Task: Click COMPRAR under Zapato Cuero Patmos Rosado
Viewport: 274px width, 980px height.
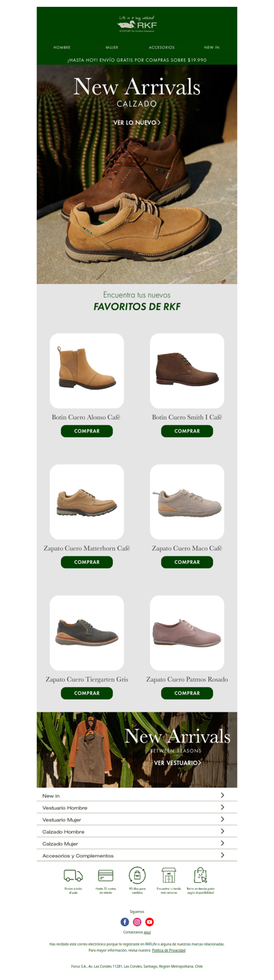Action: [x=187, y=693]
